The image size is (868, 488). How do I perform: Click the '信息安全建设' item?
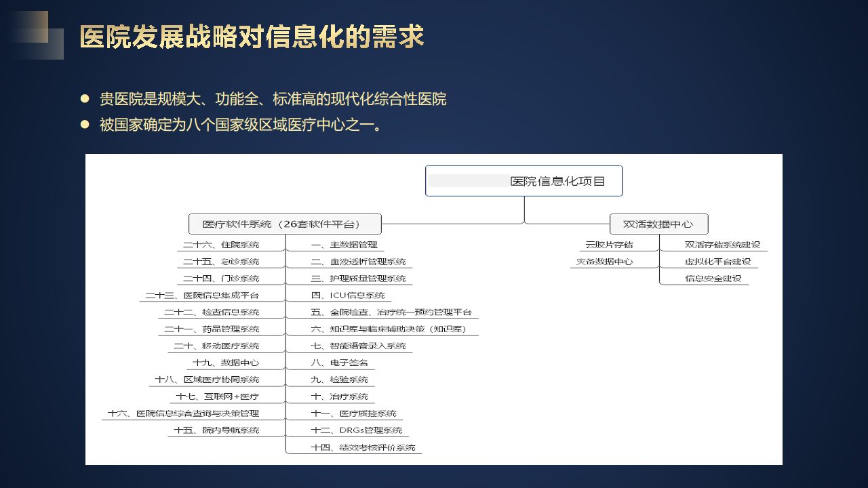tap(713, 279)
